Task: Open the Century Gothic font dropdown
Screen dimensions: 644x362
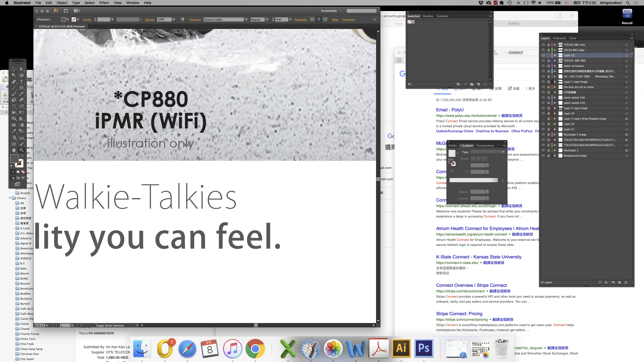Action: point(246,20)
